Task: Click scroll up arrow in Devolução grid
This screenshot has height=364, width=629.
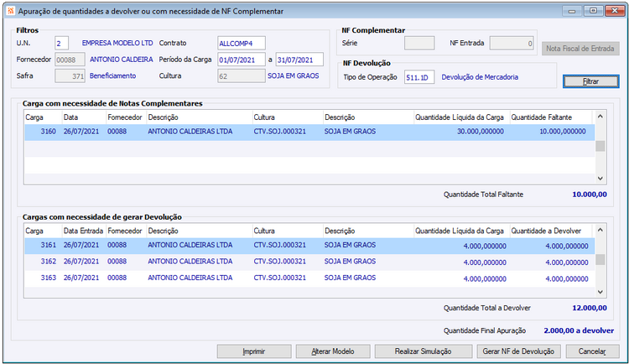Action: [x=600, y=230]
